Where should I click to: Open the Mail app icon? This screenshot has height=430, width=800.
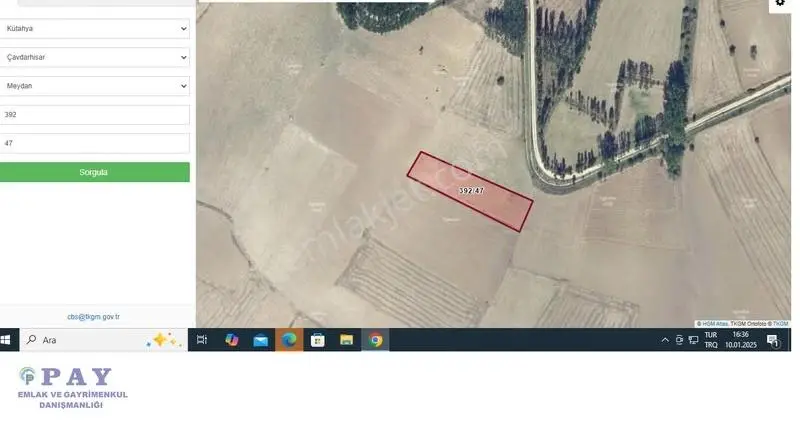(261, 340)
